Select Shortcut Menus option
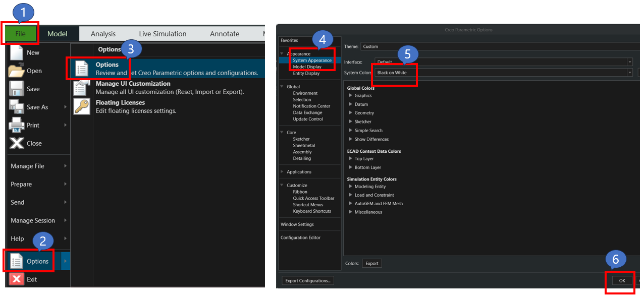 click(308, 205)
